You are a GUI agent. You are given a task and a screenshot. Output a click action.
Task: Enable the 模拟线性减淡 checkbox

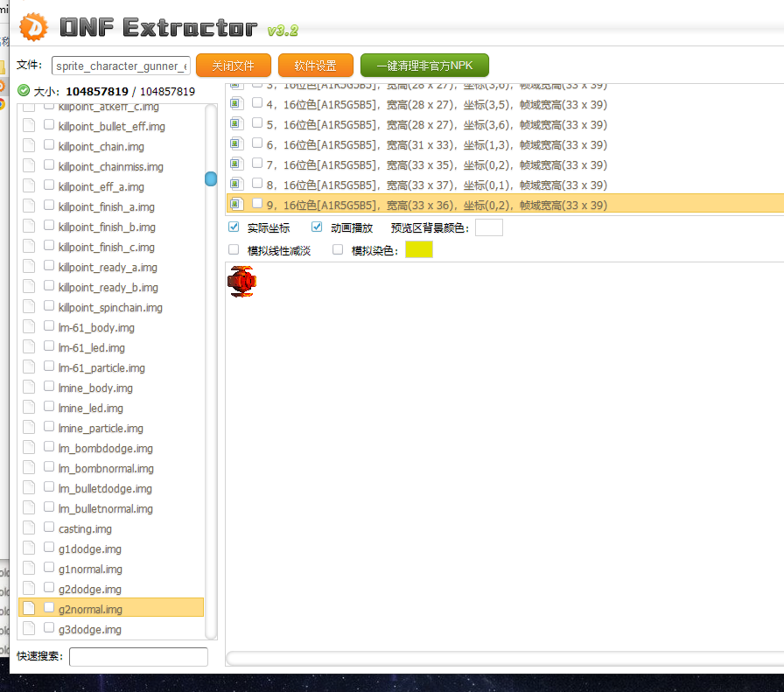(x=234, y=250)
